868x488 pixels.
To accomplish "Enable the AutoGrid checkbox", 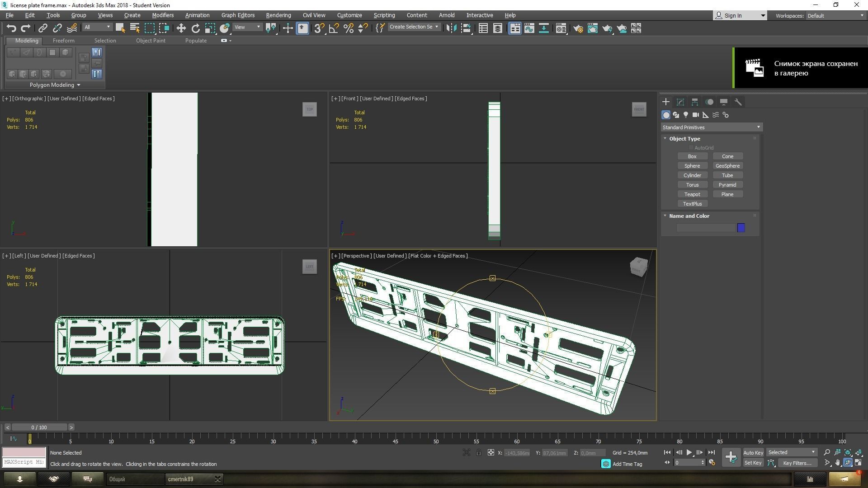I will click(691, 147).
